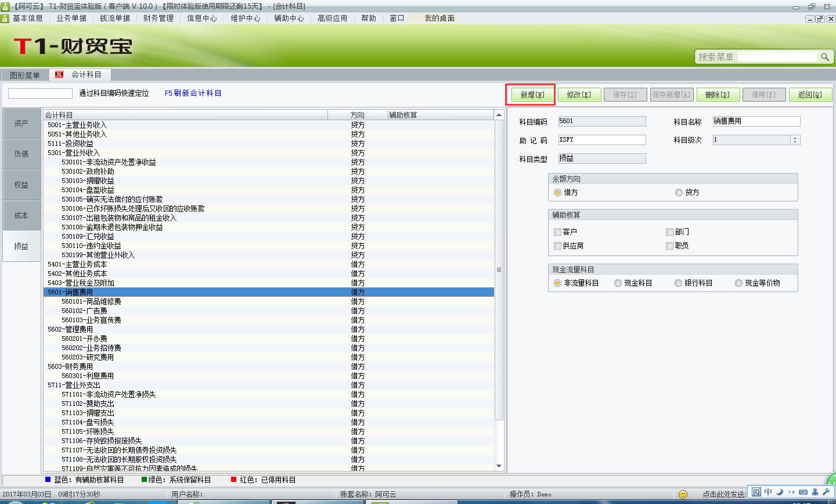The height and width of the screenshot is (504, 836).
Task: Select 5602-管理费用 in account list
Action: pyautogui.click(x=70, y=330)
